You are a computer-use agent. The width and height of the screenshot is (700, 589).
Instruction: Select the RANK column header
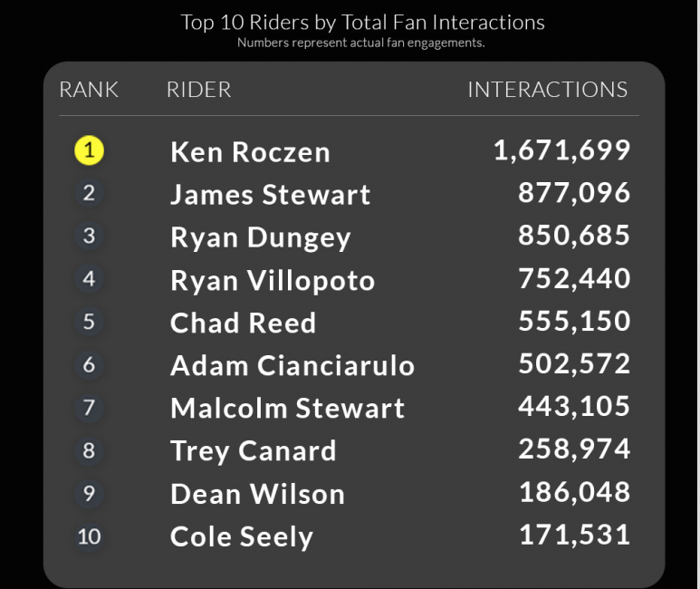tap(89, 90)
